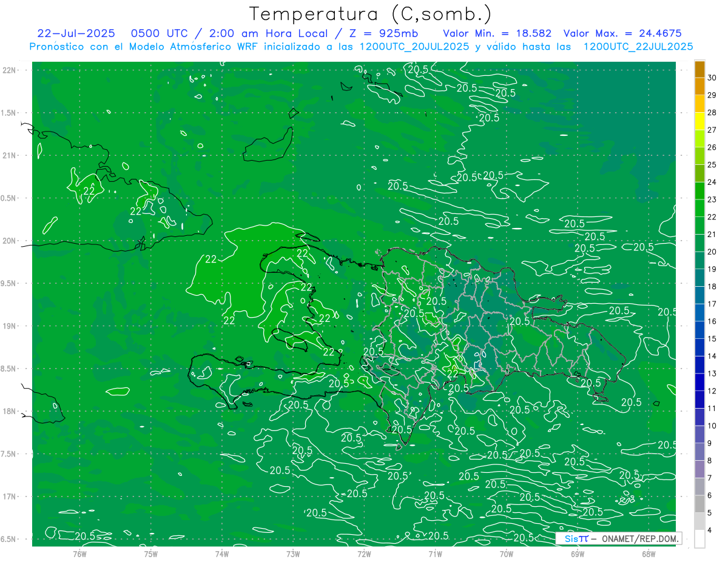Image resolution: width=728 pixels, height=562 pixels.
Task: Click the SisTT ONAMET/REP.DOM. logo box
Action: (x=619, y=538)
